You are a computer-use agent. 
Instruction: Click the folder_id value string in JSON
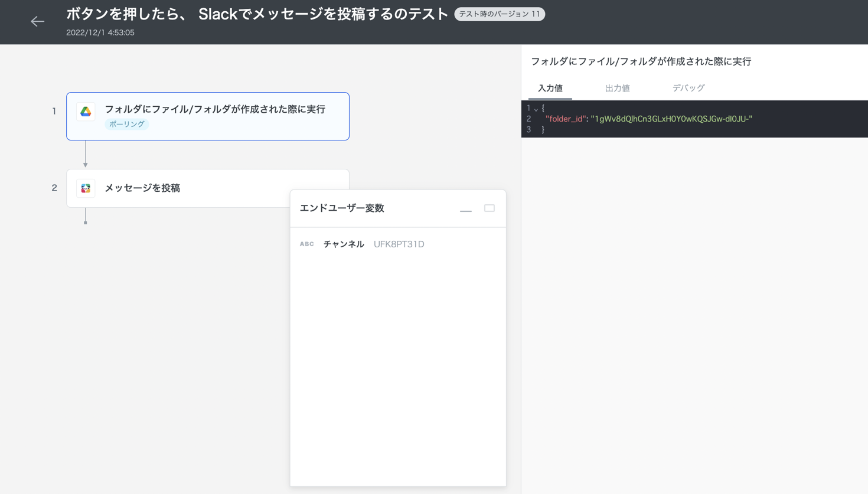click(x=671, y=119)
